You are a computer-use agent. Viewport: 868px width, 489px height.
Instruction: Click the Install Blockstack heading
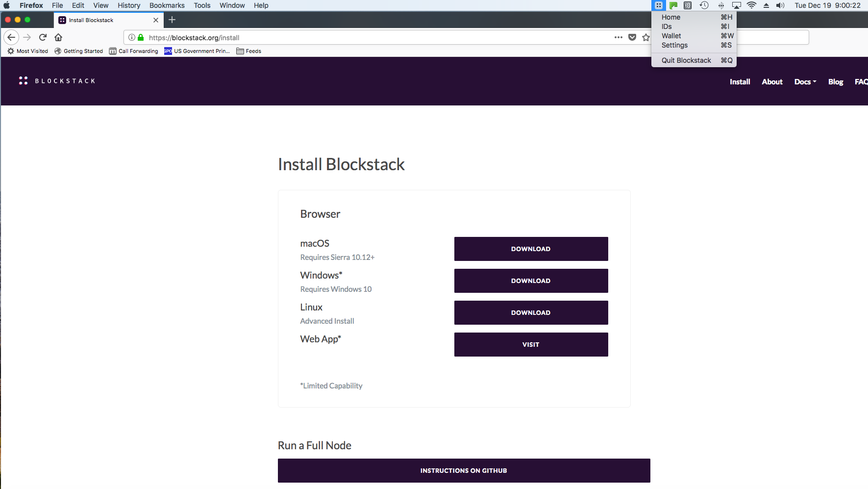pyautogui.click(x=341, y=164)
